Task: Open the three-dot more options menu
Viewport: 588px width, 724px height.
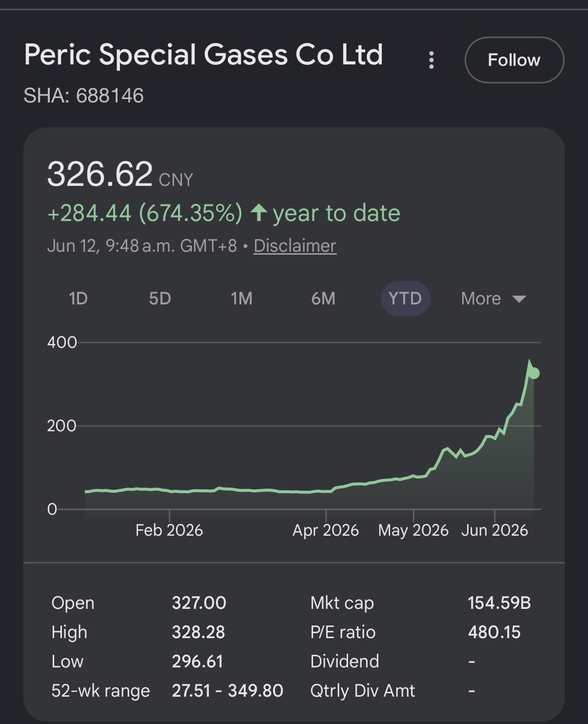Action: click(431, 60)
